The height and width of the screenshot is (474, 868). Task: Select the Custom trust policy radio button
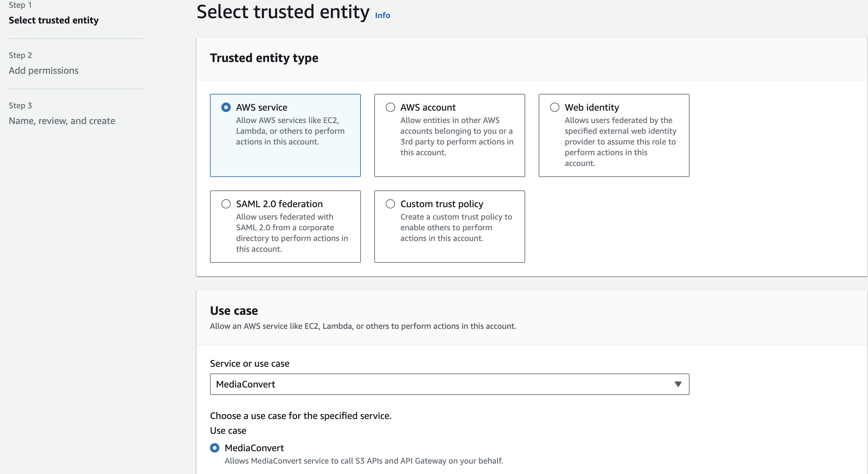click(x=390, y=204)
